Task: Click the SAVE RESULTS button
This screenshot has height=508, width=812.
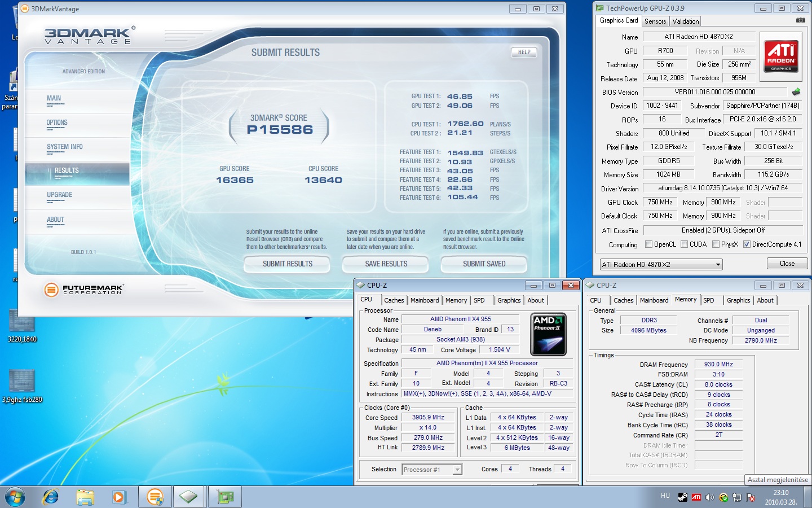Action: [x=386, y=264]
